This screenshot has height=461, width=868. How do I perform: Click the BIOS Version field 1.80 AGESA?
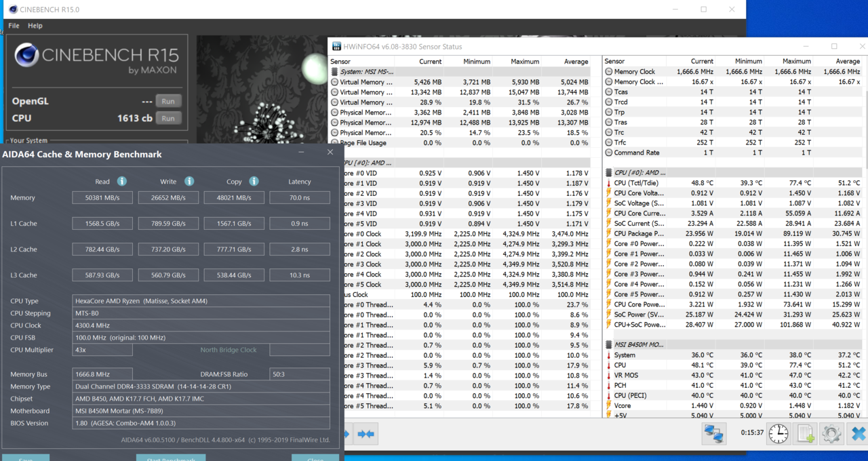pos(201,423)
